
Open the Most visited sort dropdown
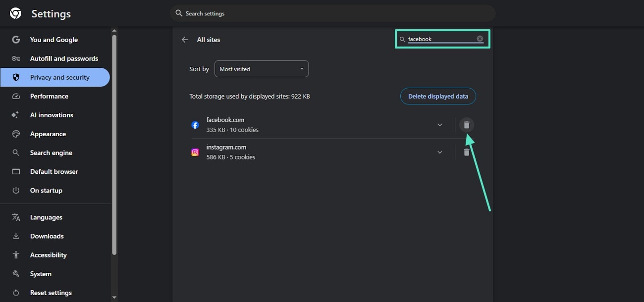coord(261,69)
